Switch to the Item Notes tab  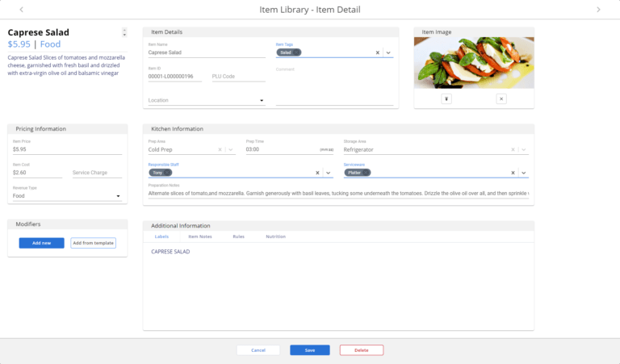pos(200,236)
